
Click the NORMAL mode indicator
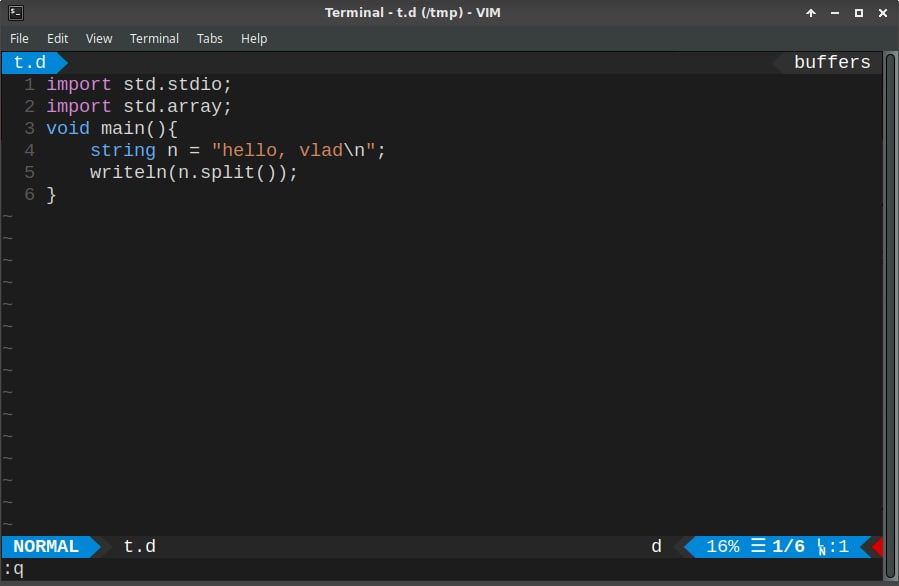point(46,546)
